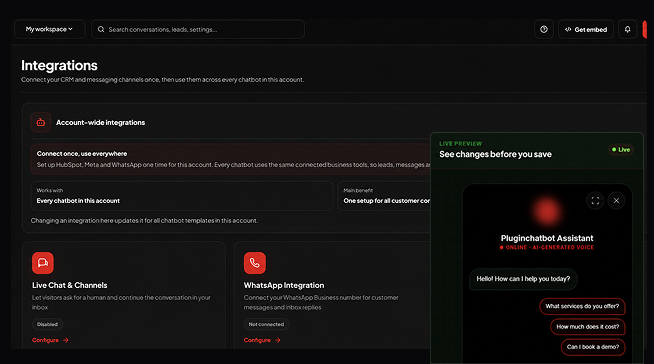Click the Account-wide integrations title
654x364 pixels.
[x=101, y=123]
